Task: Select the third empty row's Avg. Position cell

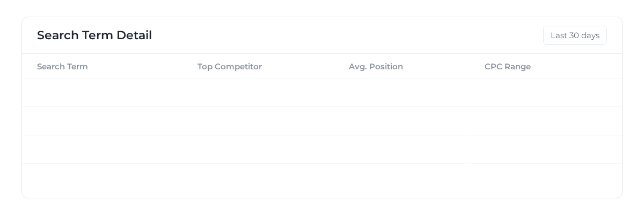Action: (x=401, y=149)
